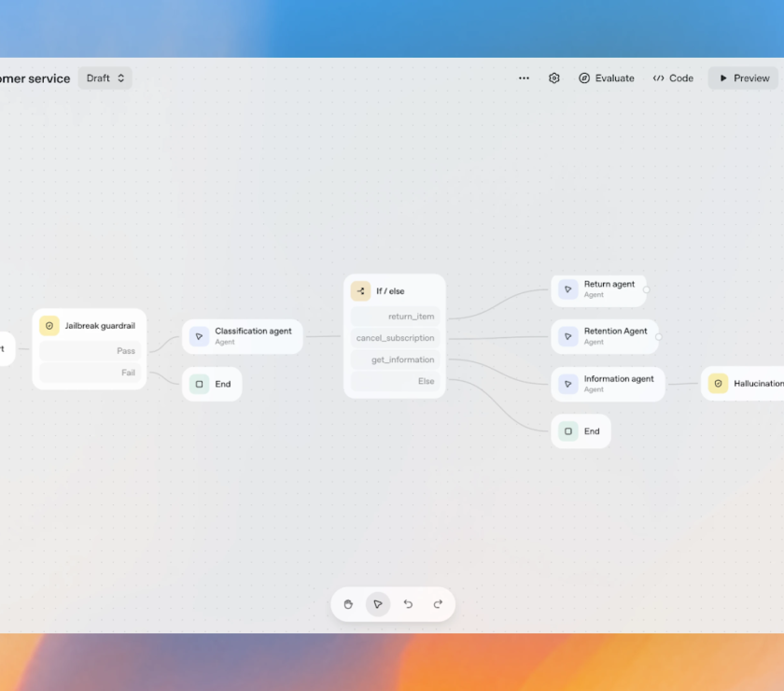Screen dimensions: 784x691
Task: Click the If / else branch icon
Action: click(360, 291)
